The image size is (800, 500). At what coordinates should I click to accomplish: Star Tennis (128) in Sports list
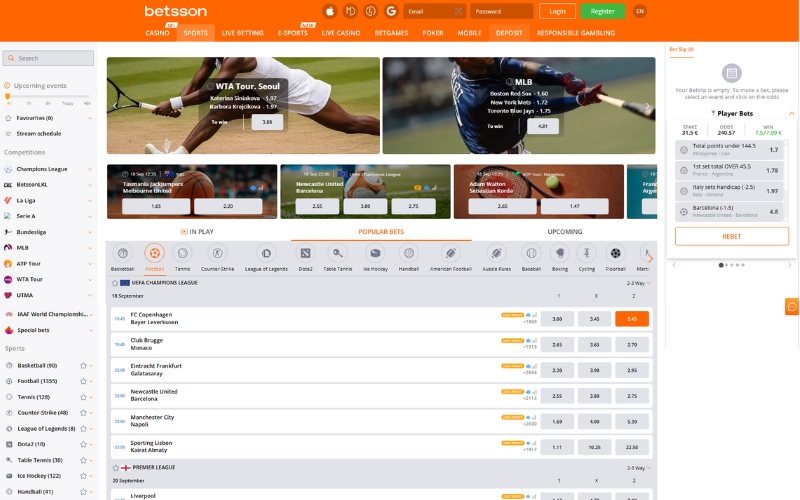point(83,397)
